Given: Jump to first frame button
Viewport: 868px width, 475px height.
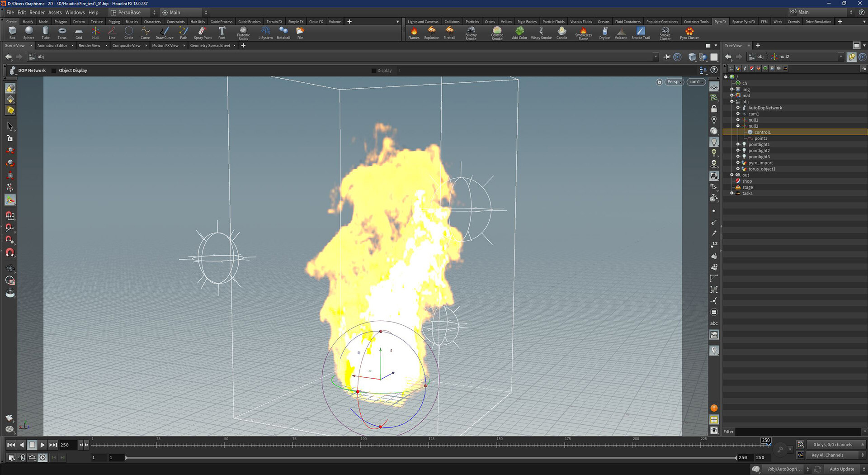Looking at the screenshot, I should pyautogui.click(x=11, y=445).
